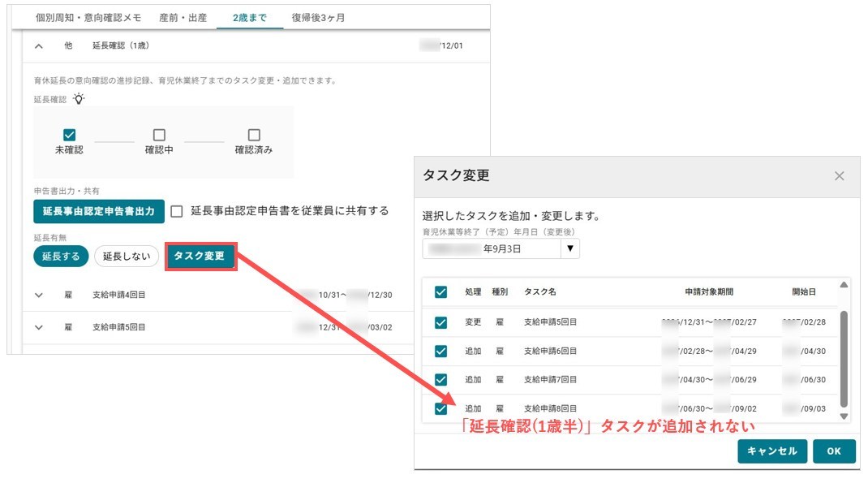Switch to the 個別周知・意向確認メモ tab

point(88,18)
